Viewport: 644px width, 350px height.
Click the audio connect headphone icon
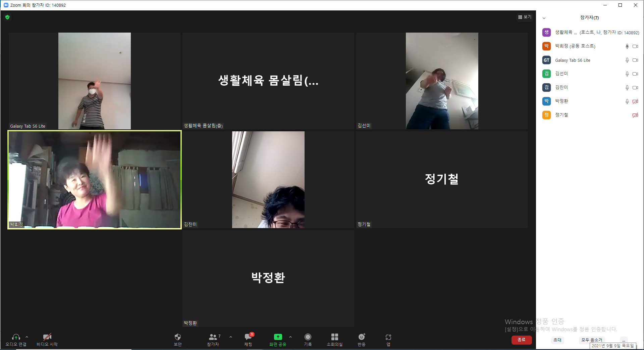16,337
